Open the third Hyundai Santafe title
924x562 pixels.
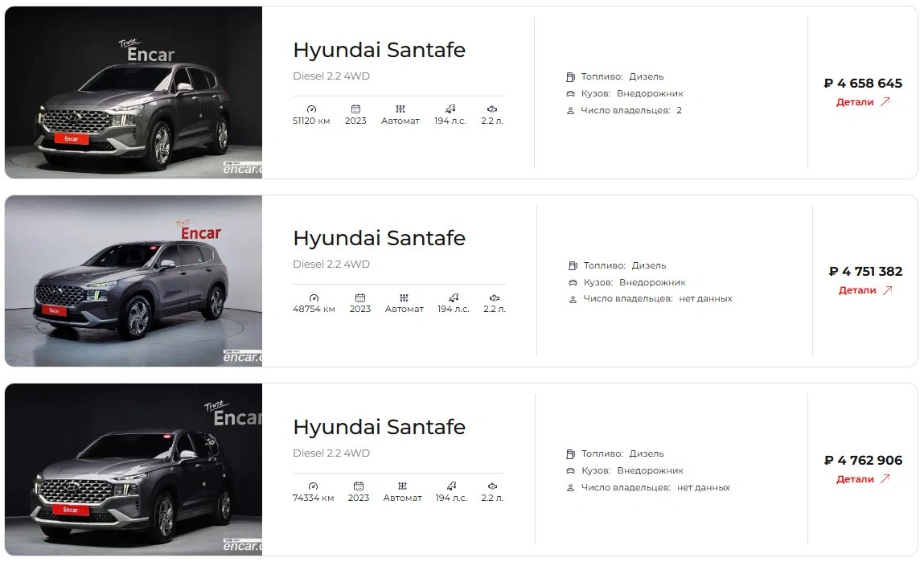(x=379, y=427)
